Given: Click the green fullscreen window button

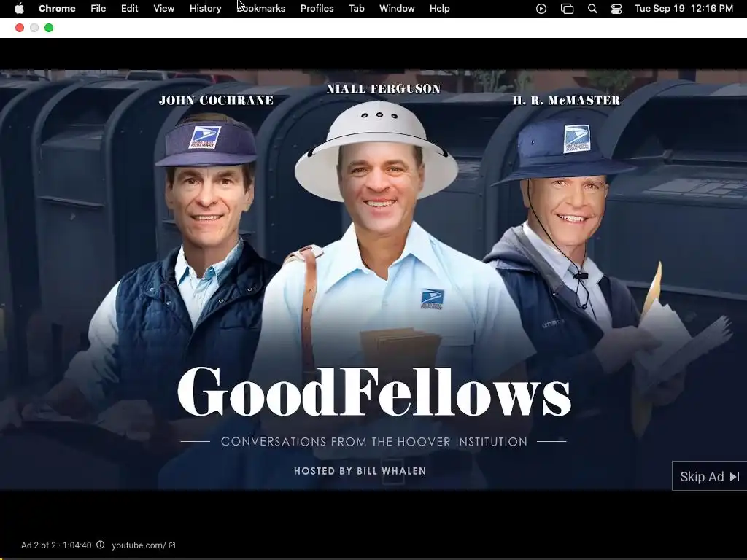Looking at the screenshot, I should click(49, 28).
